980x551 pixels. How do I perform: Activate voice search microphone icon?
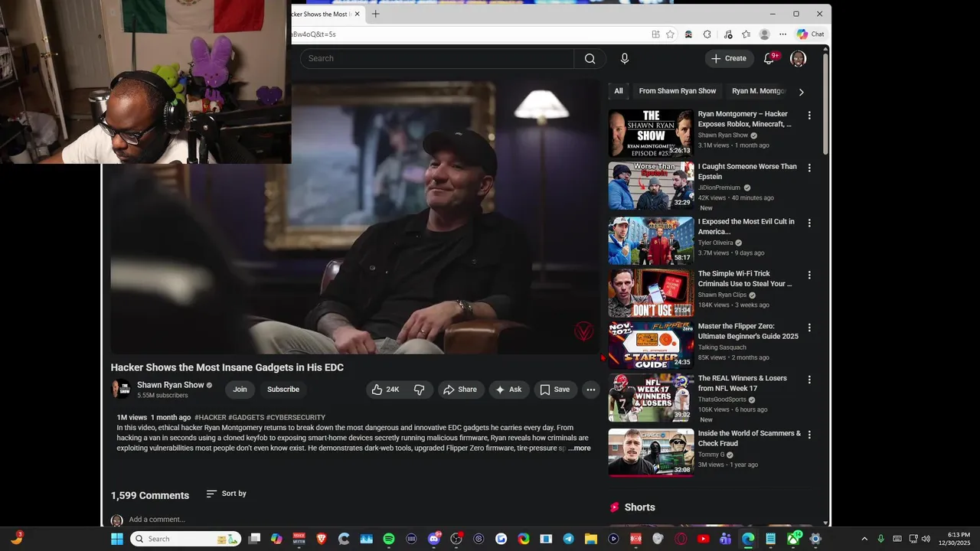click(x=625, y=58)
